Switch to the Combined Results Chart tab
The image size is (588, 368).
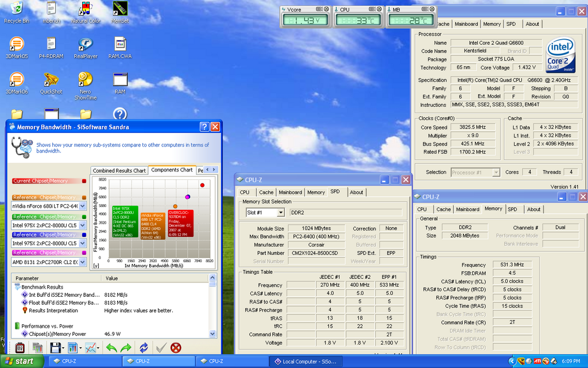[x=119, y=170]
